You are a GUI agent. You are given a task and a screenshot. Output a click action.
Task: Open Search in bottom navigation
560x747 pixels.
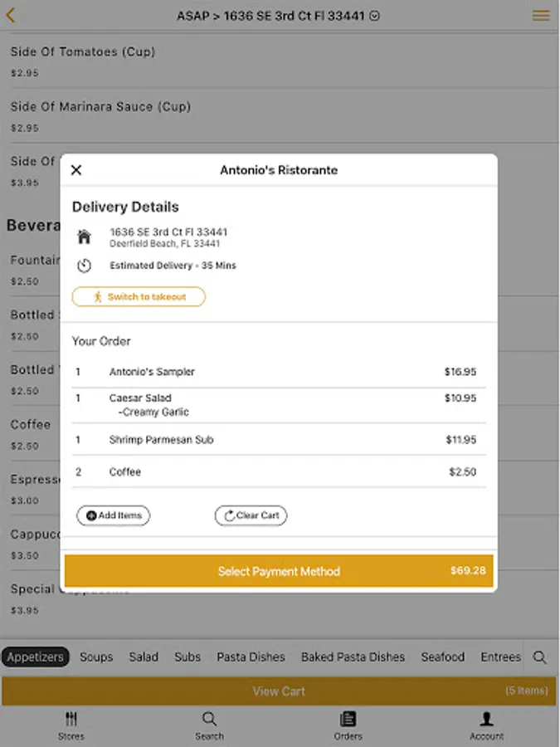[209, 725]
